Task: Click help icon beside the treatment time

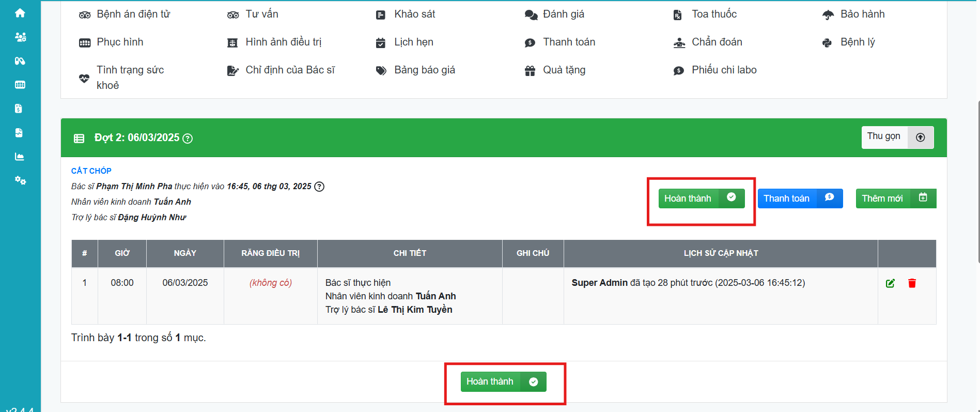Action: 319,187
